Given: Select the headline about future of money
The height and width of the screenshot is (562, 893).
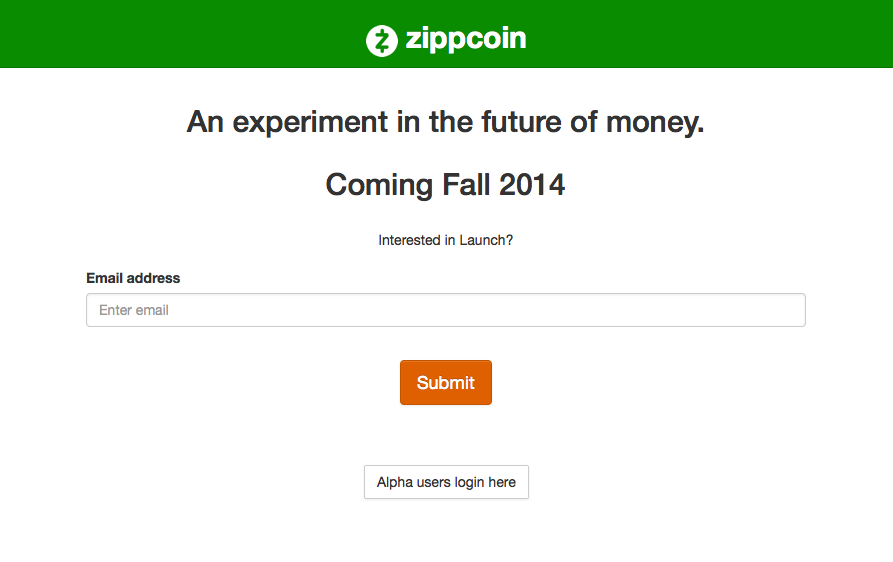Looking at the screenshot, I should coord(446,122).
